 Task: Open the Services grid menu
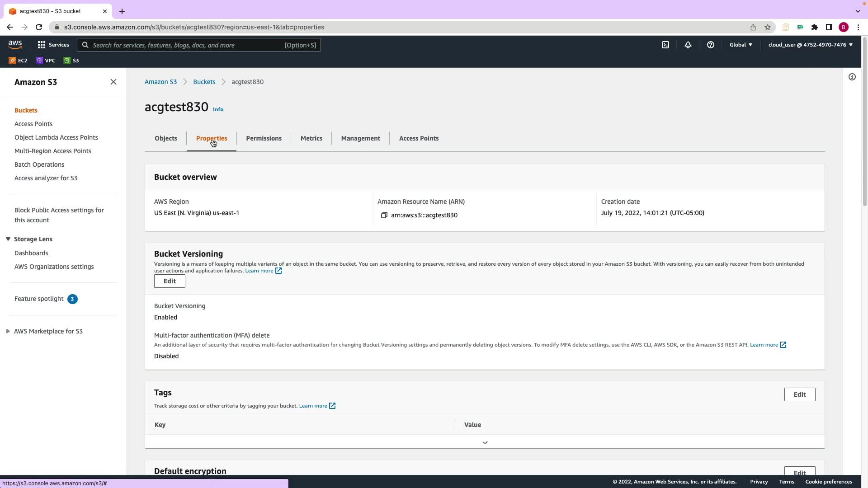(x=53, y=45)
